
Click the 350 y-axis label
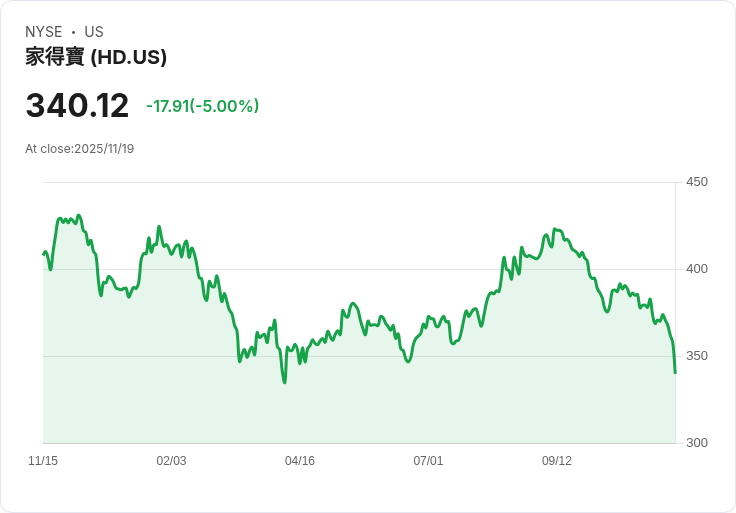696,356
